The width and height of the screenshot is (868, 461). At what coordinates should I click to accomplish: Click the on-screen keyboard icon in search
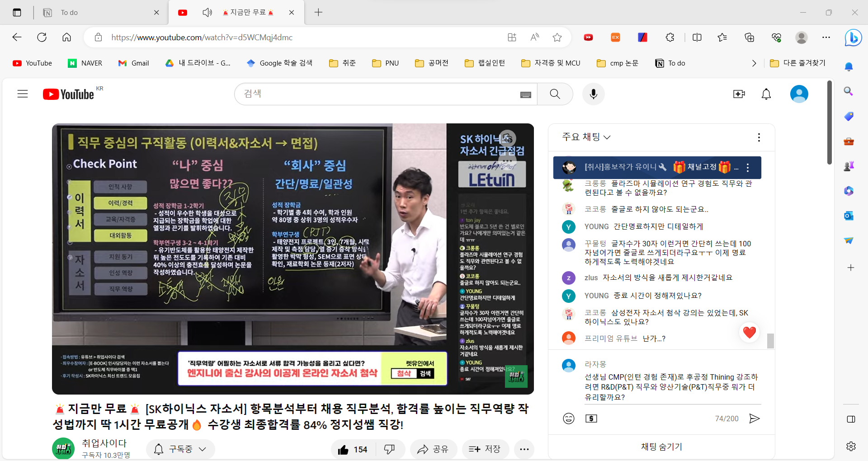(x=525, y=94)
